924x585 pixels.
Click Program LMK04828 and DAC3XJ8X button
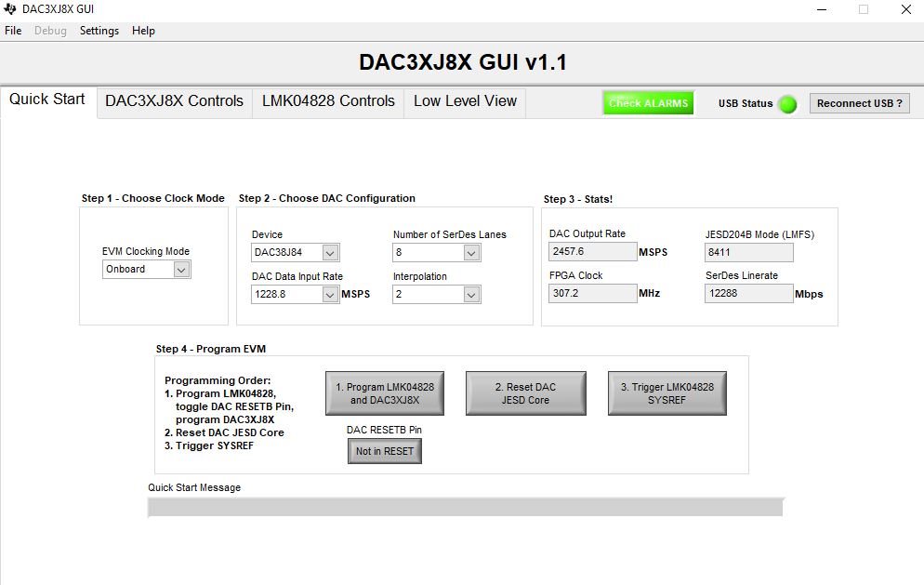(x=384, y=393)
